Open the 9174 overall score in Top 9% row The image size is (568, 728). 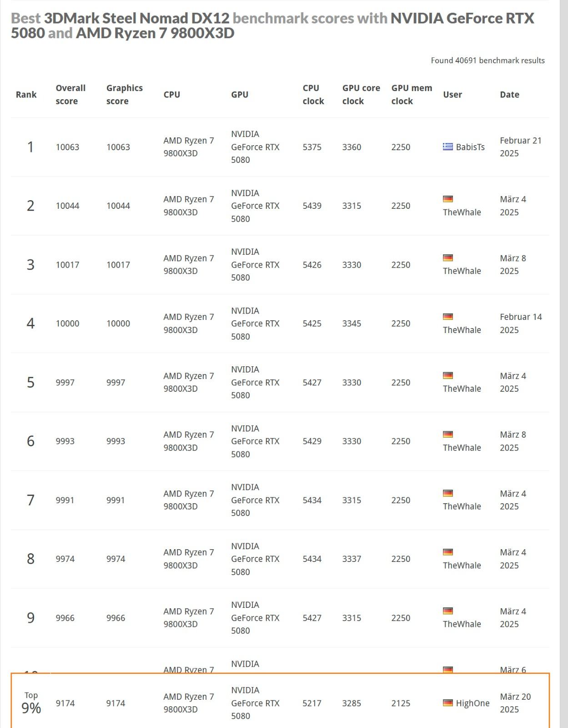pyautogui.click(x=65, y=703)
